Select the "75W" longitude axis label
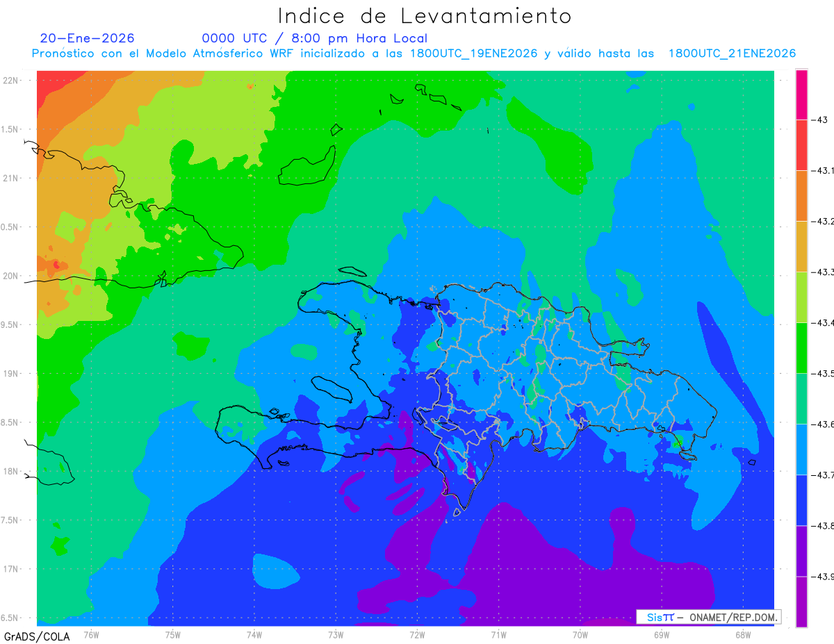Image resolution: width=834 pixels, height=644 pixels. (x=172, y=634)
